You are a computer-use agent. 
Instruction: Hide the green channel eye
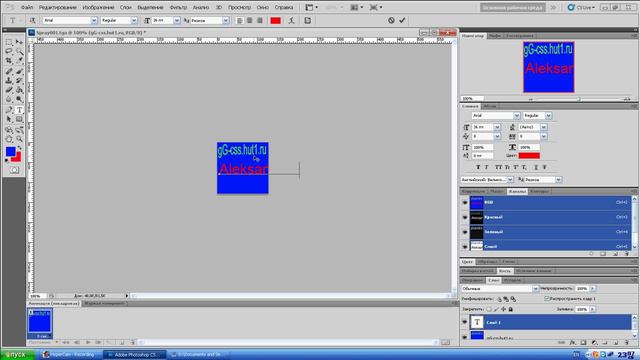[x=464, y=232]
